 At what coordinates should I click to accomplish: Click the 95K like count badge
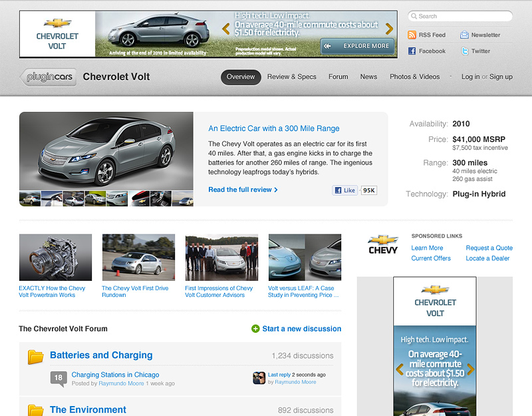[369, 190]
